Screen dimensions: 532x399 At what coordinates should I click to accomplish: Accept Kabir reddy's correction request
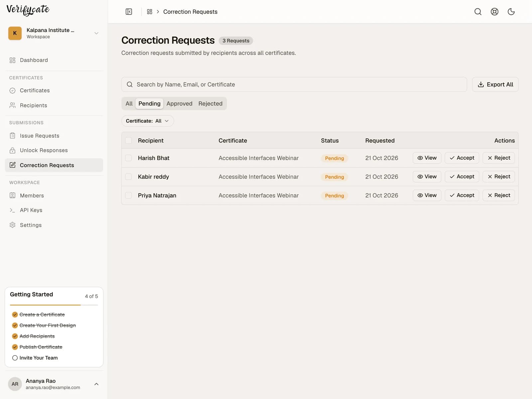(462, 177)
